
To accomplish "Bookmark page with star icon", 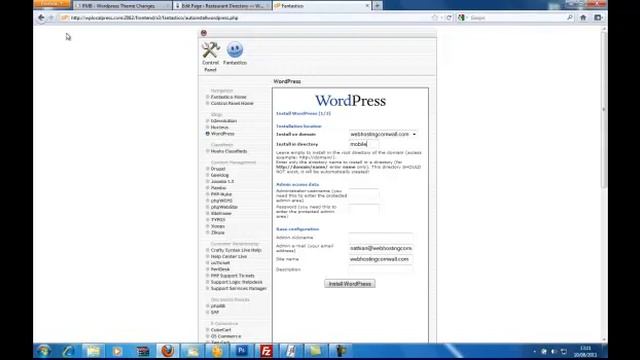I will 435,18.
